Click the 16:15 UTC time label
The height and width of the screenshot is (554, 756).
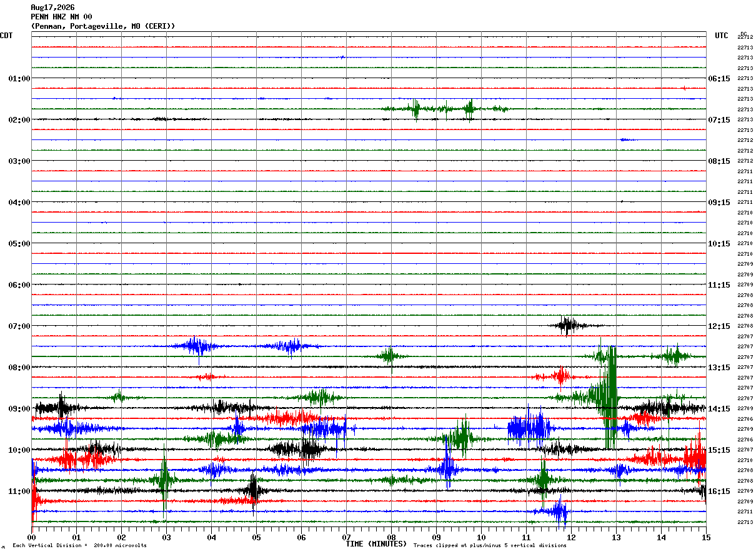(719, 491)
